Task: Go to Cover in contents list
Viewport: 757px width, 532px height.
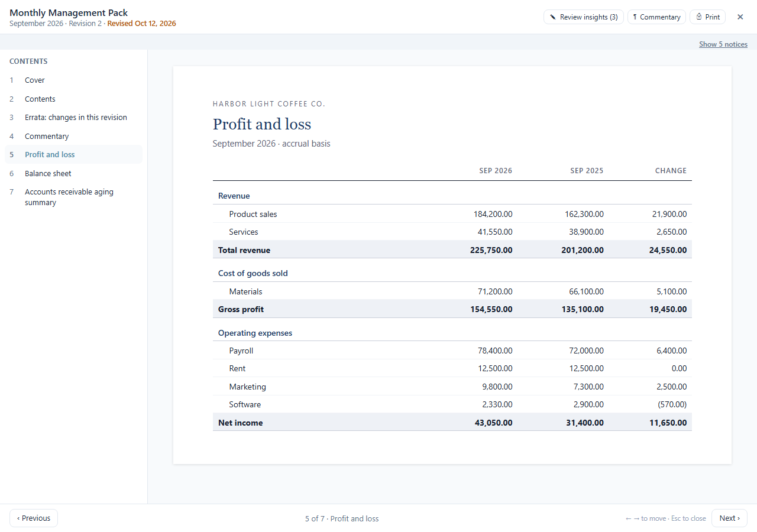Action: point(73,80)
